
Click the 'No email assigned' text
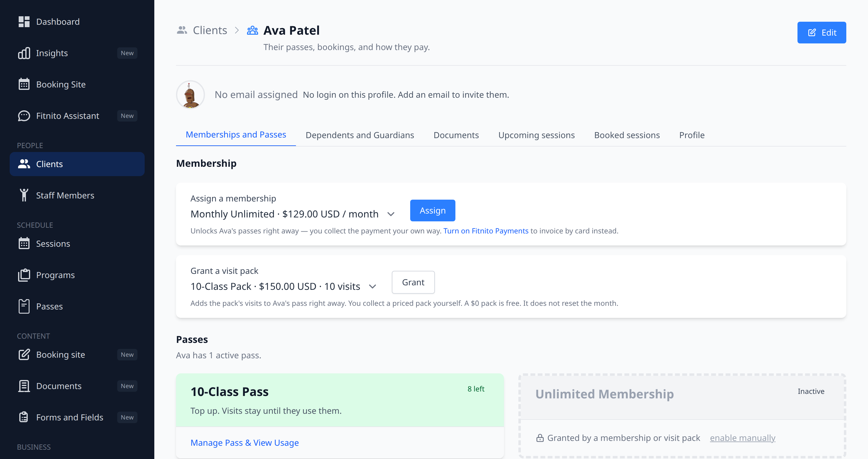click(x=256, y=95)
